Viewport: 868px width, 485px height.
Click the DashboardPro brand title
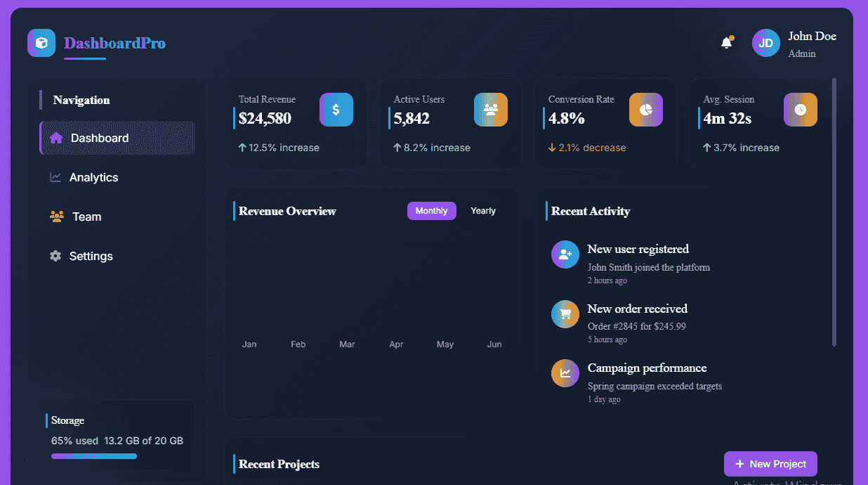click(x=115, y=43)
